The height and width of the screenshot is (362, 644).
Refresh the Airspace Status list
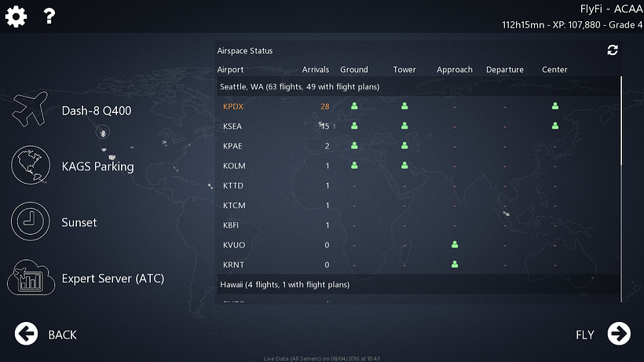pyautogui.click(x=613, y=50)
